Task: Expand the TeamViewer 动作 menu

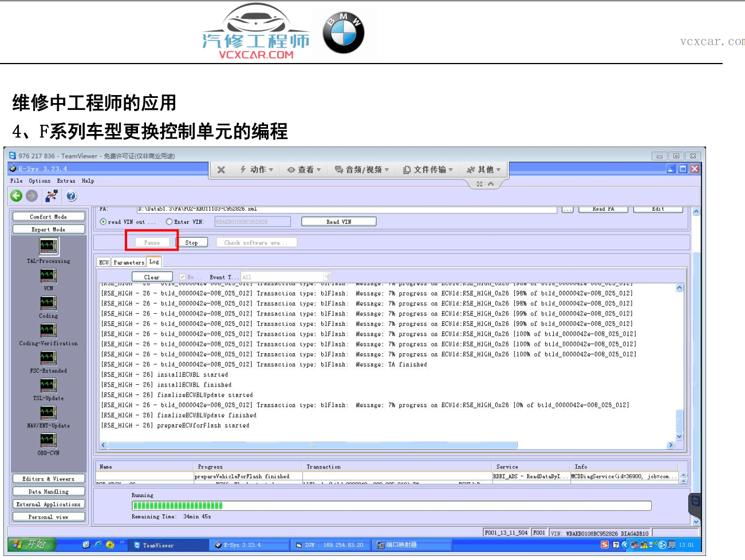Action: 258,169
